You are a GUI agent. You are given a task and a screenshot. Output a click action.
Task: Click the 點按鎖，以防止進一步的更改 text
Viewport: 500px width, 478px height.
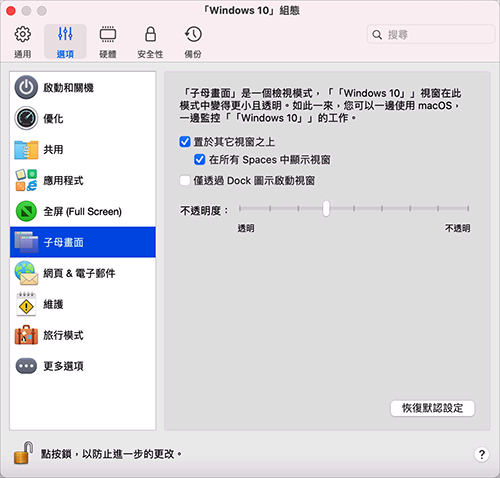point(111,454)
